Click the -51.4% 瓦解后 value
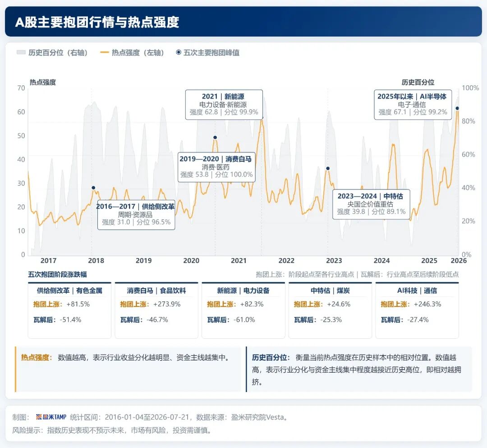The image size is (487, 448). pos(70,320)
